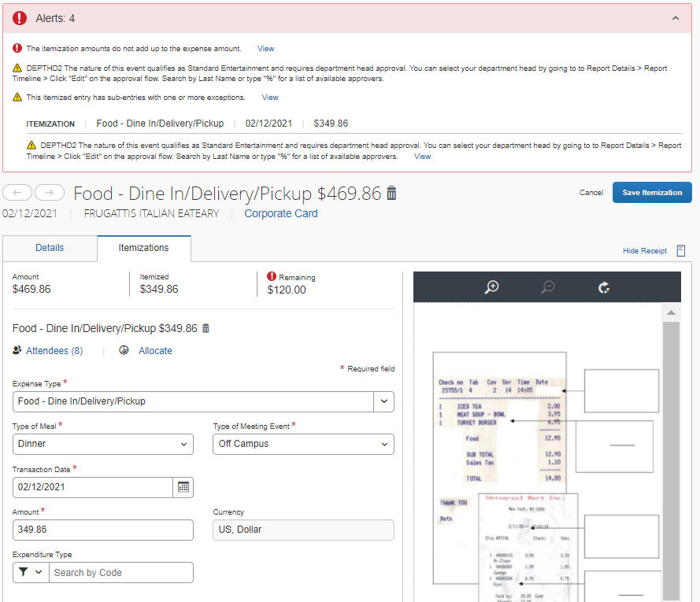Delete the Food expense via trash icon
The width and height of the screenshot is (700, 602).
[x=391, y=193]
